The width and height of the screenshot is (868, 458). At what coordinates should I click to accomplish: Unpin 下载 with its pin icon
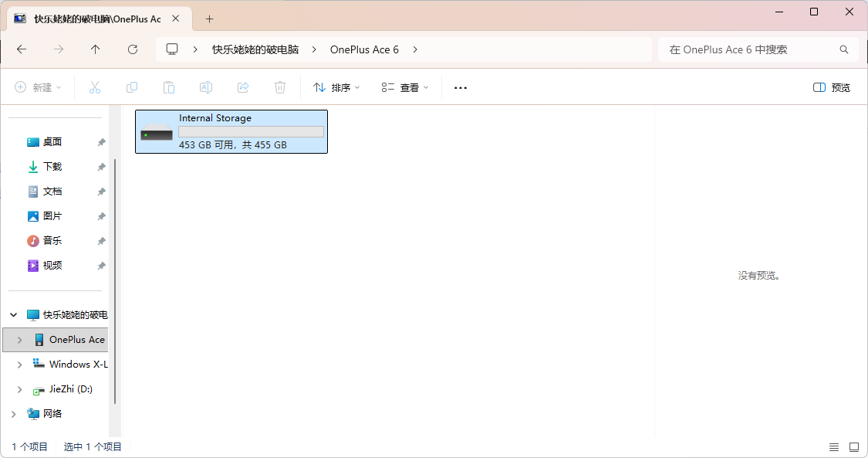(101, 167)
